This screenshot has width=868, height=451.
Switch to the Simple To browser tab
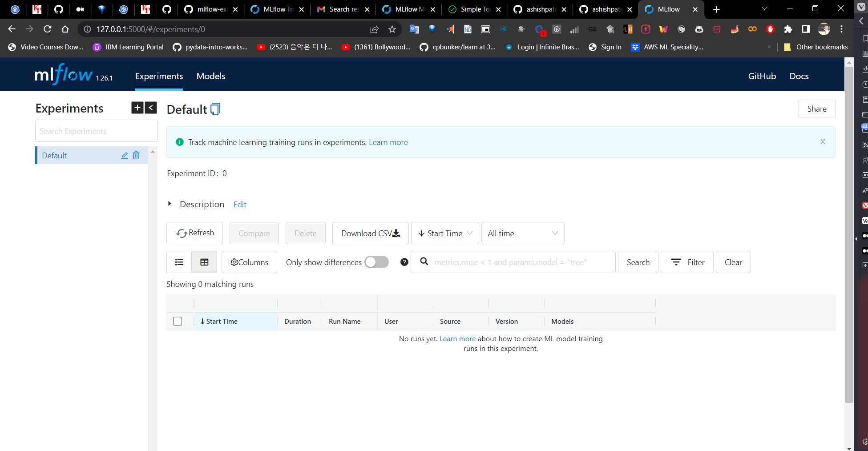click(x=474, y=9)
